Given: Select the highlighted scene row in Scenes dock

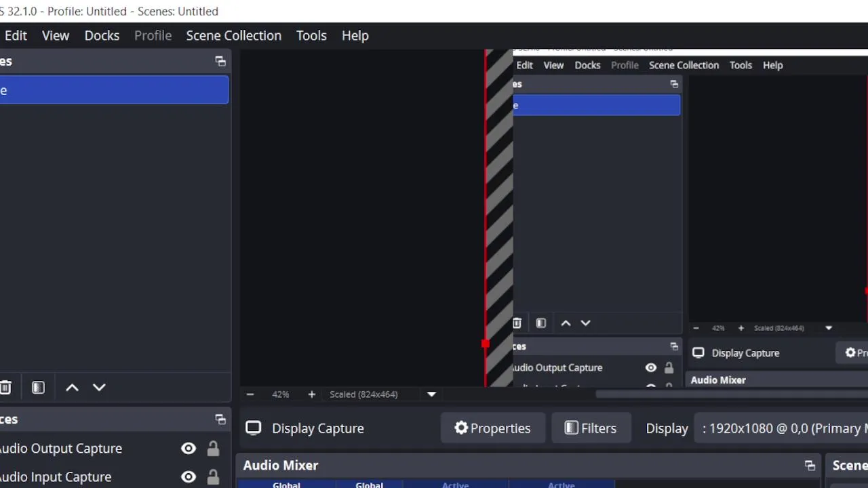Looking at the screenshot, I should 114,90.
